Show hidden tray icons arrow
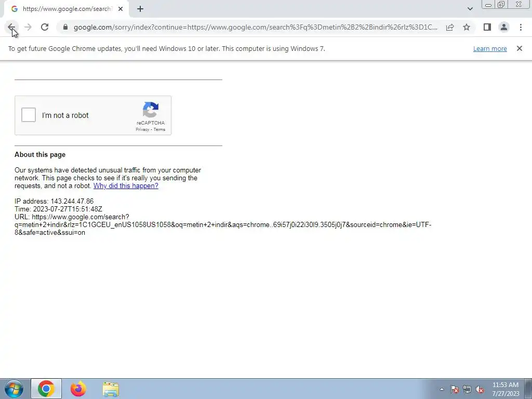The width and height of the screenshot is (532, 399). coord(442,389)
